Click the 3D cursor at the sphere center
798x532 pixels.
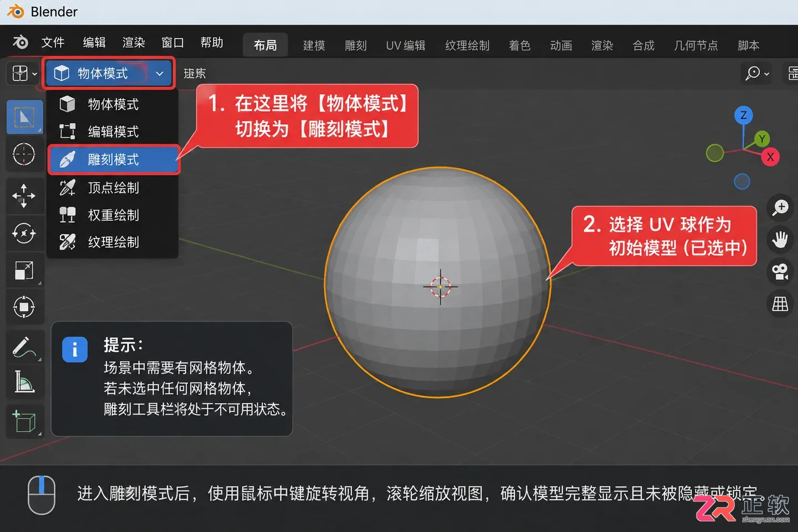441,287
